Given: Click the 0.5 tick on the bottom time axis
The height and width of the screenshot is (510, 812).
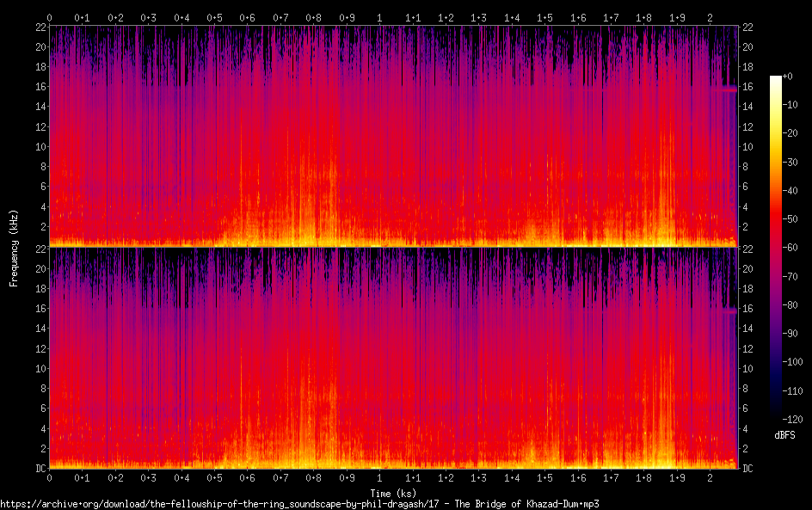Looking at the screenshot, I should [214, 477].
